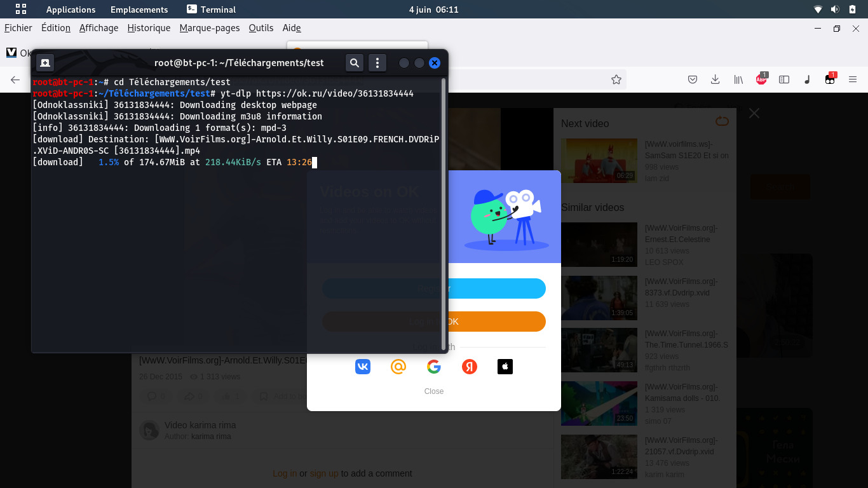Click the orange OK login button
Viewport: 868px width, 488px height.
pos(434,322)
